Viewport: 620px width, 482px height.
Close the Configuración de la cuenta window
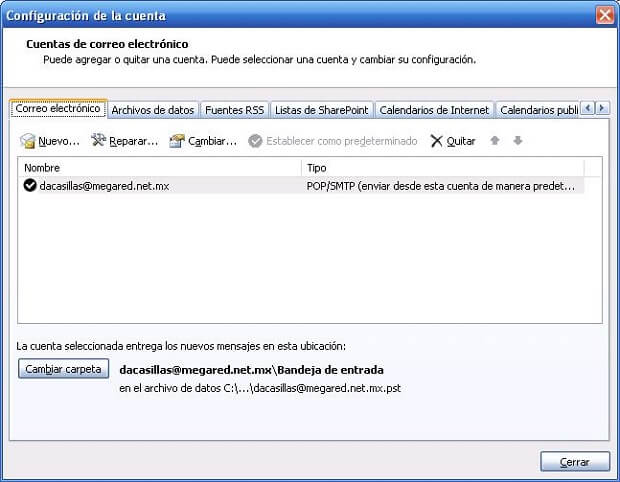coord(604,16)
